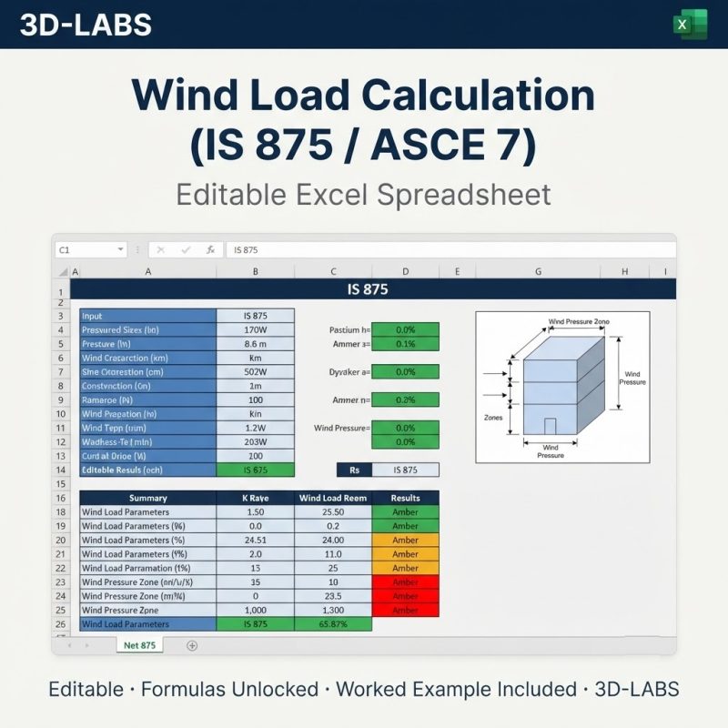Click the fx insert function icon

210,249
